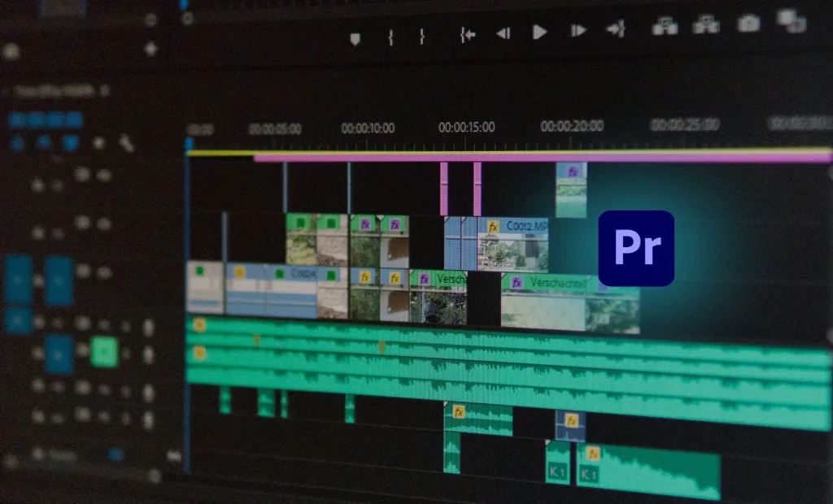
Task: Click the purple fx badge on the Verschachtel clip
Action: [517, 283]
